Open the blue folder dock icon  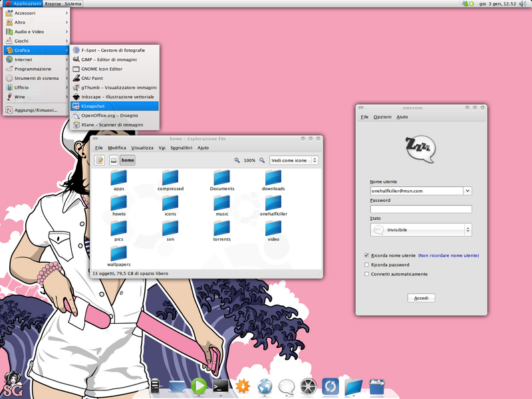tap(354, 387)
